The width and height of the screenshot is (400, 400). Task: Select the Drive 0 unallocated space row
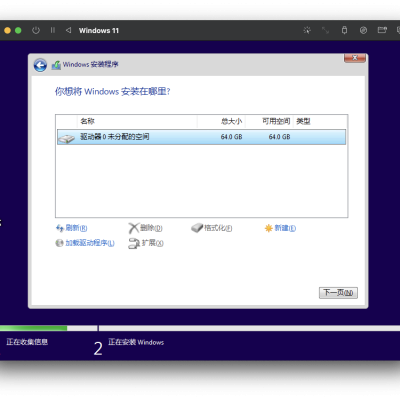pyautogui.click(x=201, y=137)
